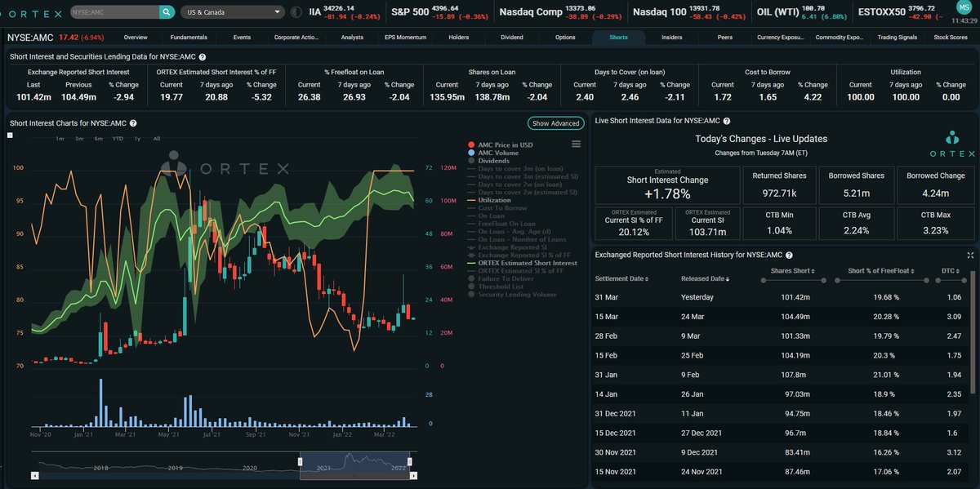980x489 pixels.
Task: Click the Borrowed Shares 5.21m tile
Action: [x=857, y=185]
